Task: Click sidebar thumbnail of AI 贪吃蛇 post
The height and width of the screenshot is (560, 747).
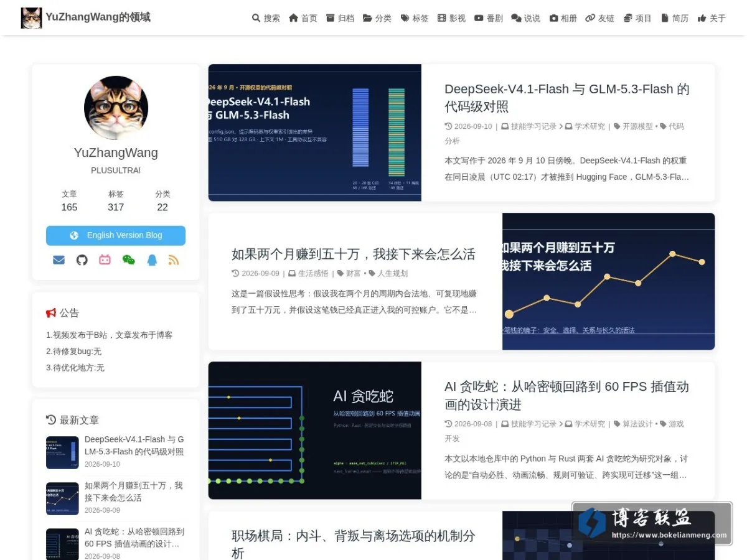Action: 62,544
